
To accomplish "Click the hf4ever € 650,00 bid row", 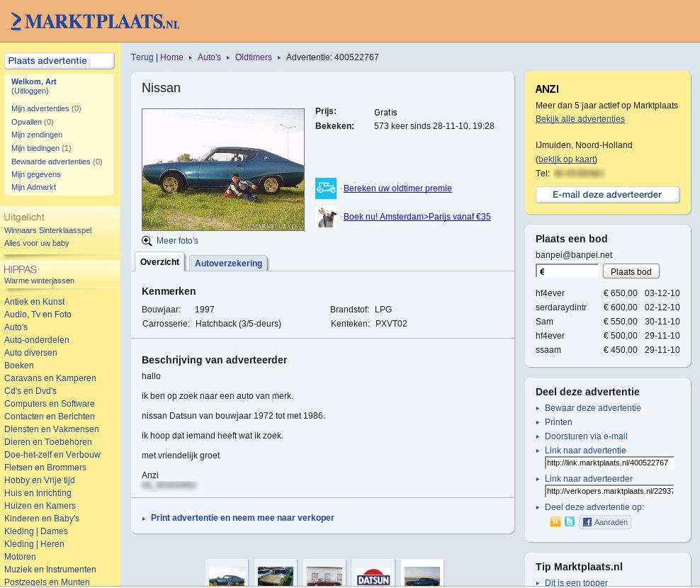I will tap(608, 293).
